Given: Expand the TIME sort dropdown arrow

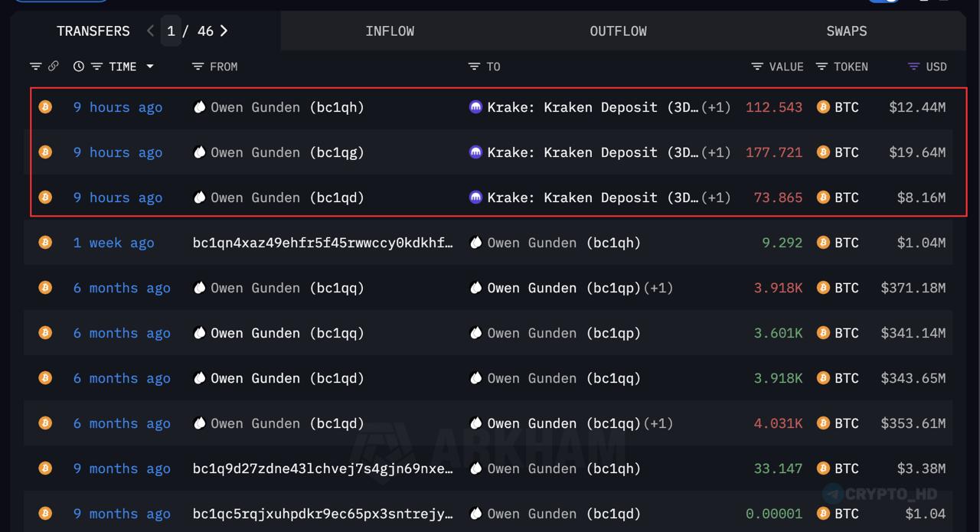Looking at the screenshot, I should [x=150, y=67].
